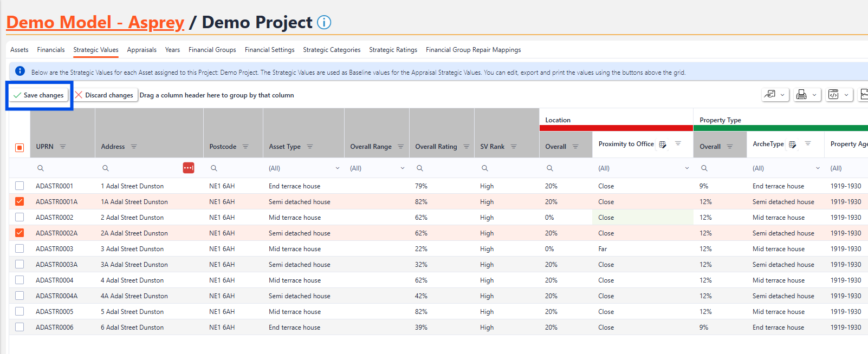
Task: Click the bulk edit icon for Proximity to Office
Action: (663, 144)
